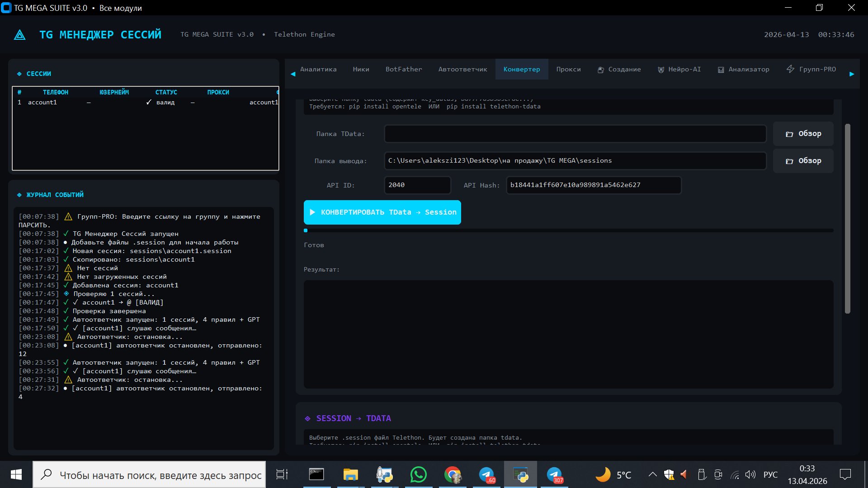This screenshot has width=868, height=488.
Task: Open WhatsApp from the taskbar
Action: pyautogui.click(x=418, y=475)
